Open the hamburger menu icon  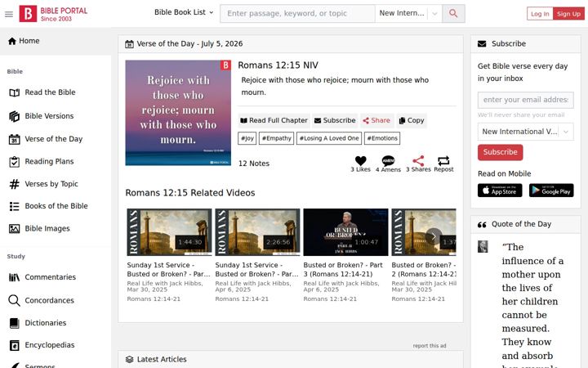coord(9,14)
